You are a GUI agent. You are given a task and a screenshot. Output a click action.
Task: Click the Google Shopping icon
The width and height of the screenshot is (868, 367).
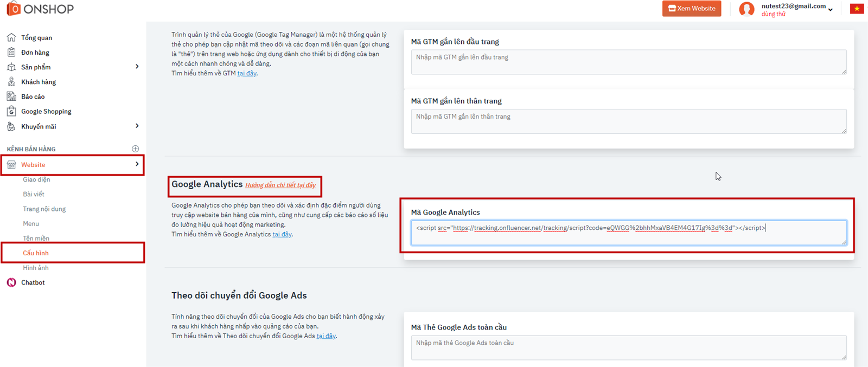click(11, 111)
